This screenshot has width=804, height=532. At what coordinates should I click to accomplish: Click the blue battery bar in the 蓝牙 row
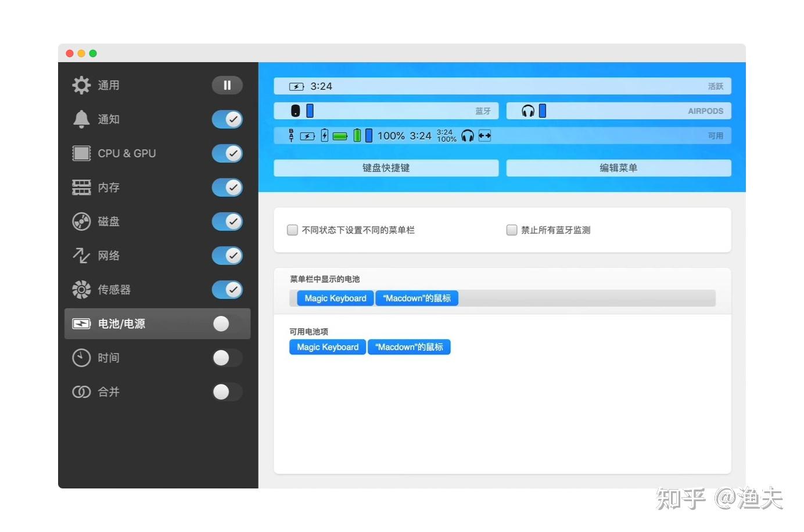coord(310,110)
